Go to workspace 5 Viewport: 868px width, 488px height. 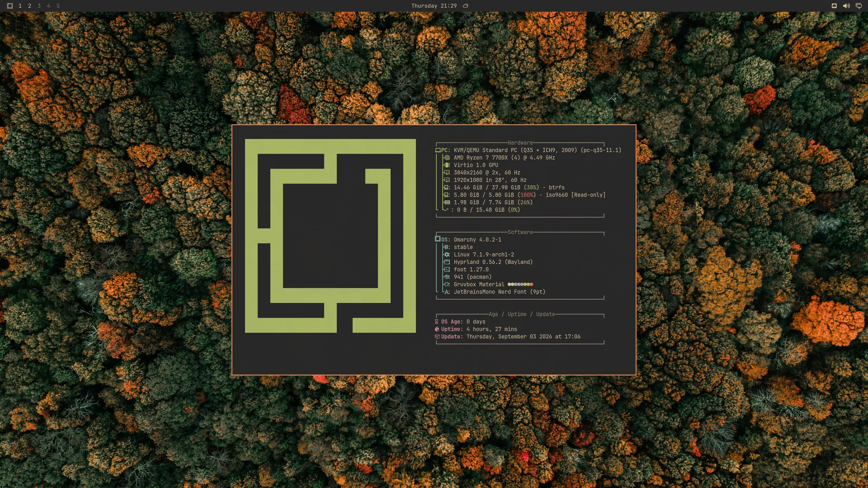58,6
